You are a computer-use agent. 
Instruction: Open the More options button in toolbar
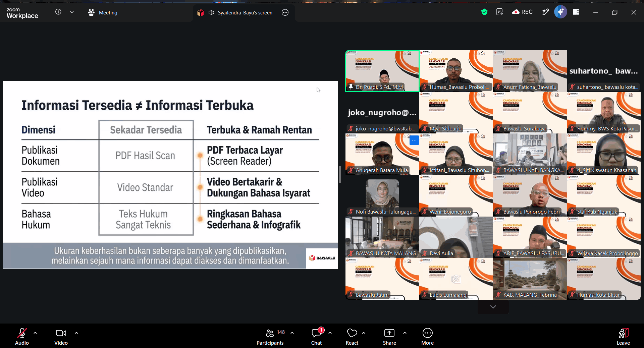(x=427, y=336)
